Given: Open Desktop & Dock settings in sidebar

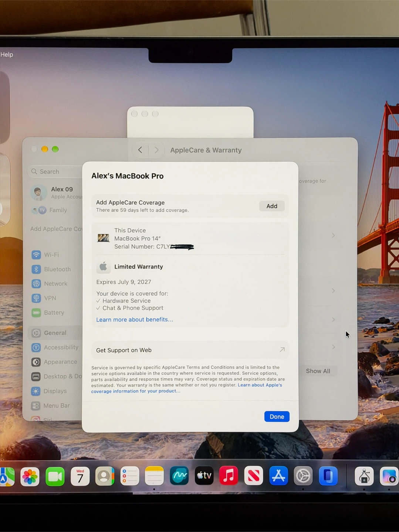Looking at the screenshot, I should click(56, 376).
